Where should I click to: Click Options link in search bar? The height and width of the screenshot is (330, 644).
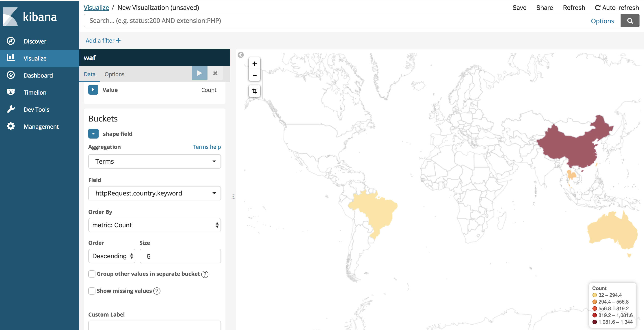coord(602,21)
